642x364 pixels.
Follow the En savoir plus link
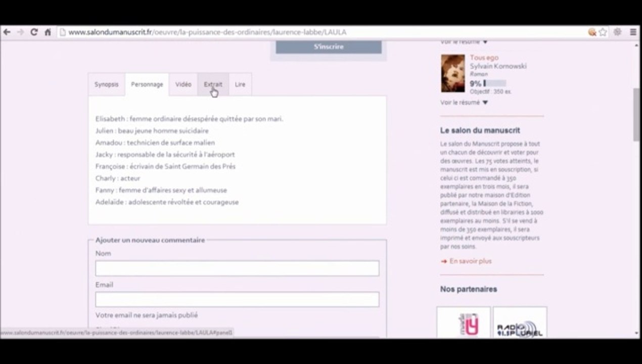[470, 261]
